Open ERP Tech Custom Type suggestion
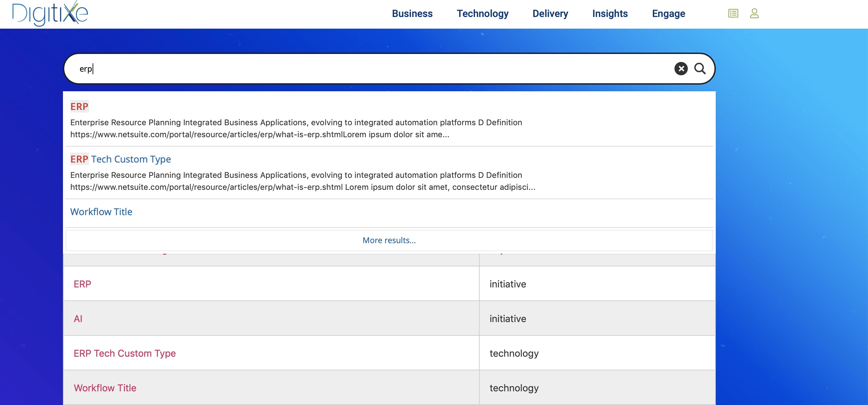 coord(121,159)
